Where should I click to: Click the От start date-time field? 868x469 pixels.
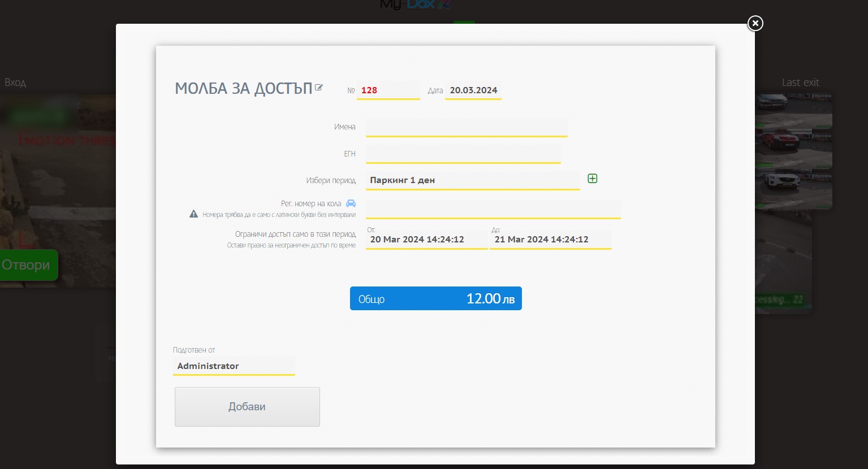(426, 240)
